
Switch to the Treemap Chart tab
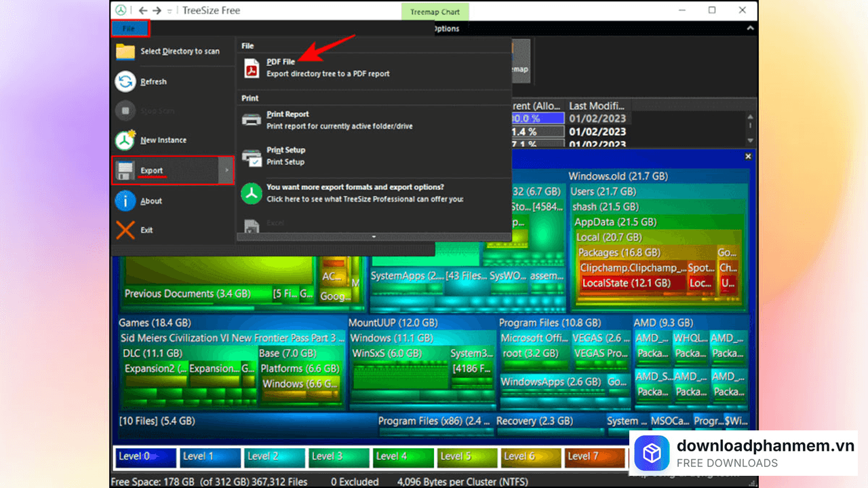(435, 12)
